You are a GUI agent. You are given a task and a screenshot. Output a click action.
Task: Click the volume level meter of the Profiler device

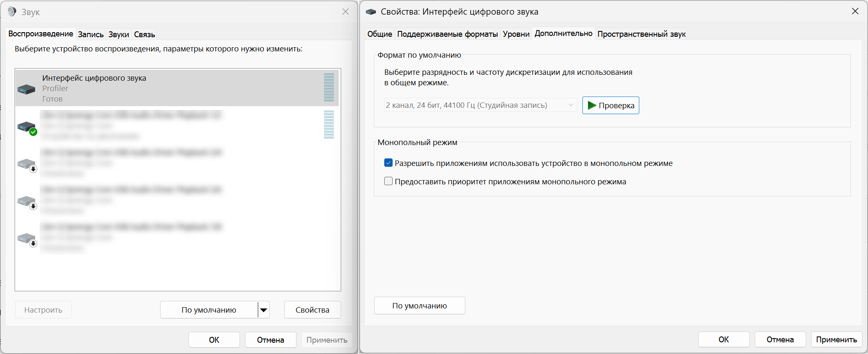point(329,88)
